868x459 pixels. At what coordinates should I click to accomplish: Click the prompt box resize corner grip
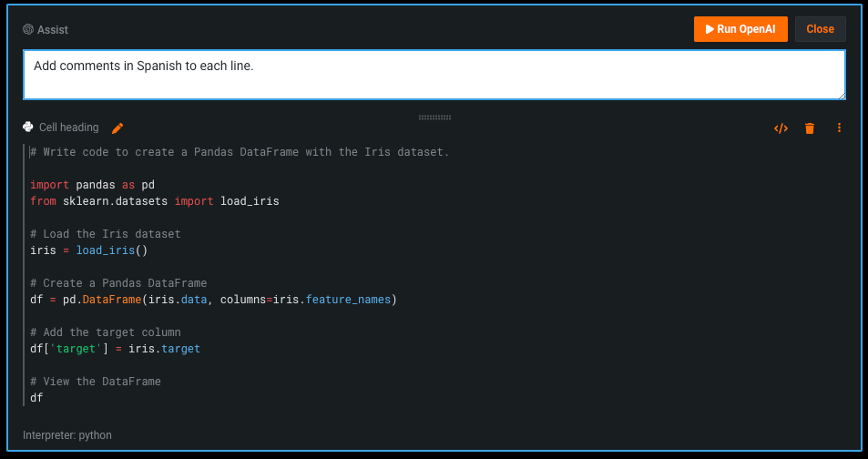pyautogui.click(x=842, y=96)
